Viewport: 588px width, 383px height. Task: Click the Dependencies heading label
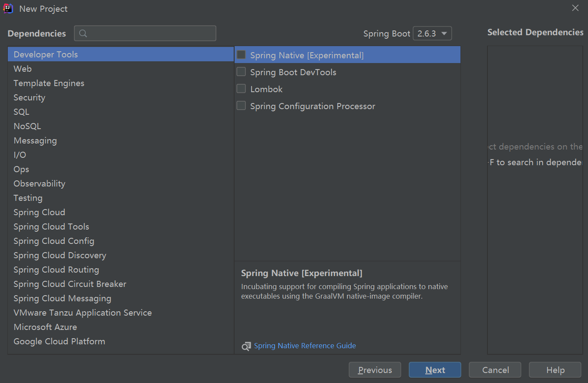click(x=37, y=33)
